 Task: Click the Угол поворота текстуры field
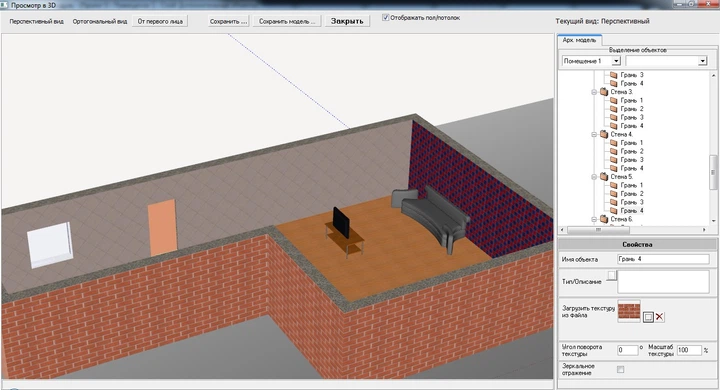(x=627, y=350)
